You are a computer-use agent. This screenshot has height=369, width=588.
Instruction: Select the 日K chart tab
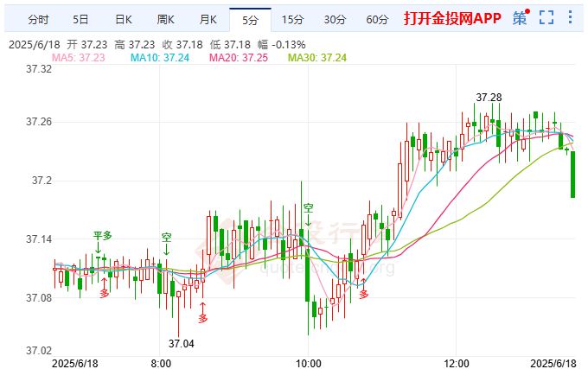(x=124, y=19)
